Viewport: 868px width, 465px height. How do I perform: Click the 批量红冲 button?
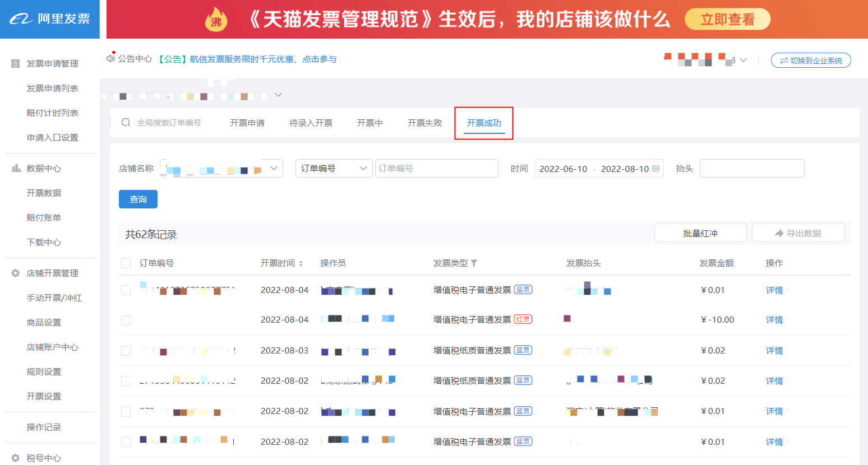click(700, 233)
